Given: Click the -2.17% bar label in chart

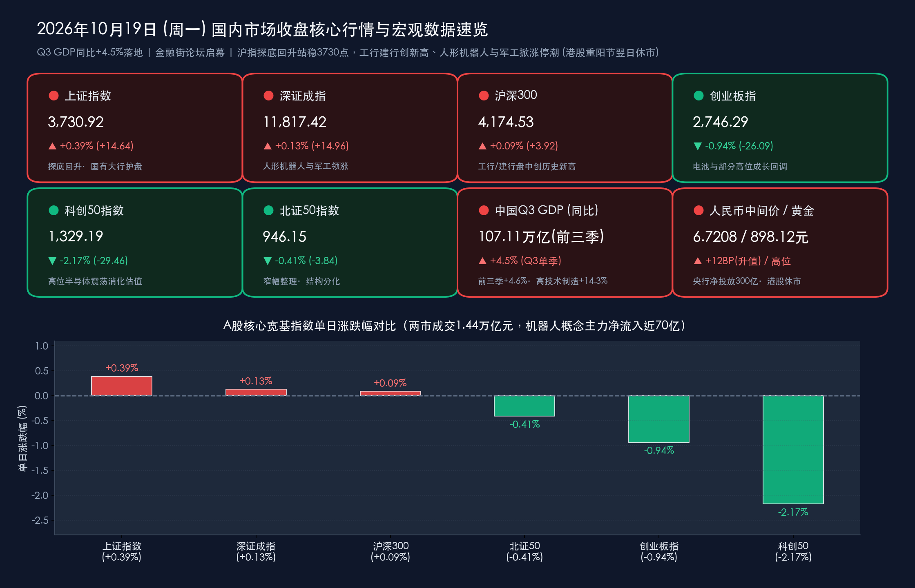Looking at the screenshot, I should pos(793,512).
